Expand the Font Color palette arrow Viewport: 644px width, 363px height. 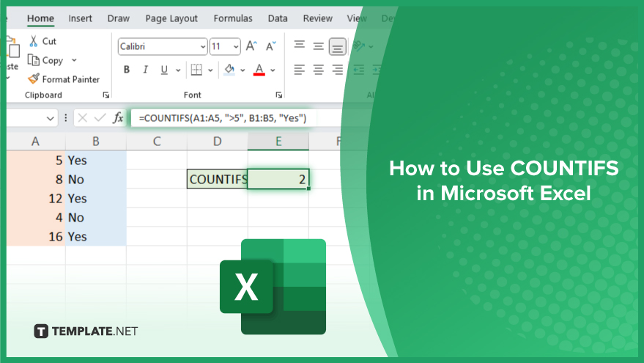(x=273, y=70)
